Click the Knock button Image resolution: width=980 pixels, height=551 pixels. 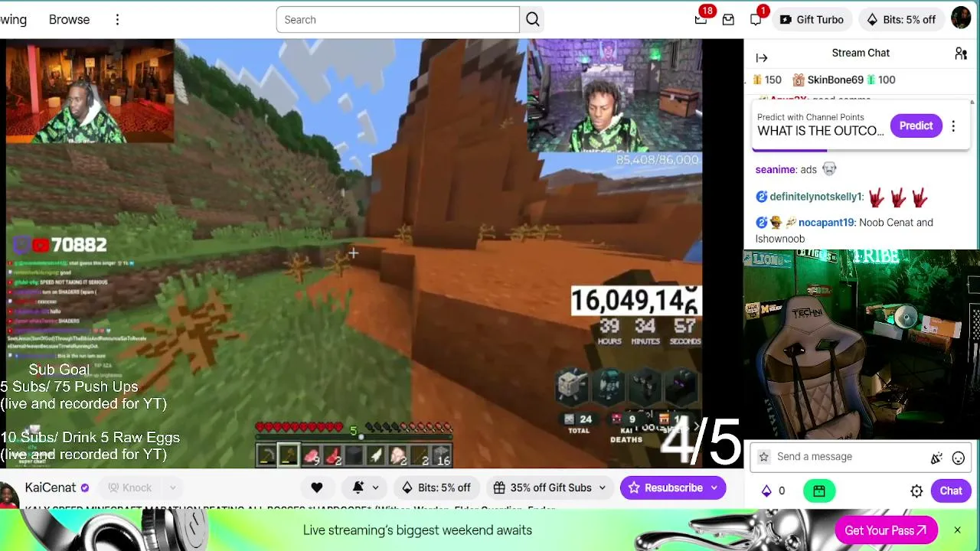(x=129, y=487)
